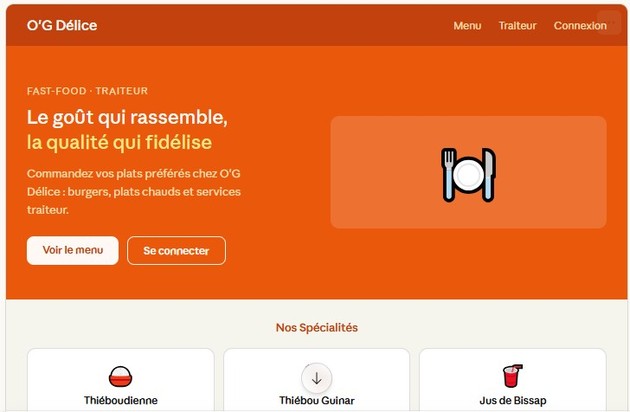
Task: Open the Connexion link in the header
Action: click(580, 26)
